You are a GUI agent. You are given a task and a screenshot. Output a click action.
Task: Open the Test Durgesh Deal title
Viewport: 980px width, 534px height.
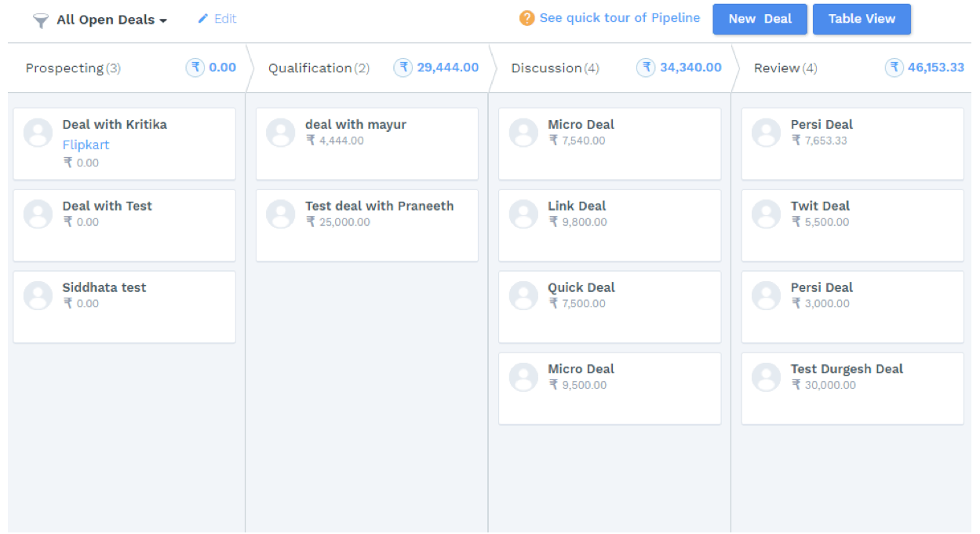pyautogui.click(x=847, y=368)
